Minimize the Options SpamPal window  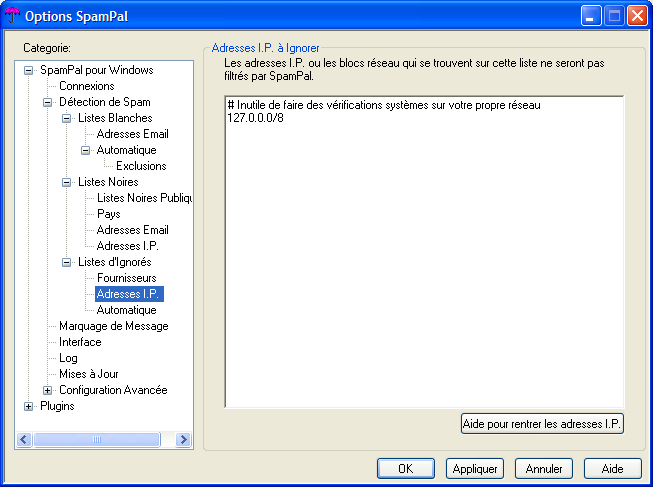coord(591,16)
